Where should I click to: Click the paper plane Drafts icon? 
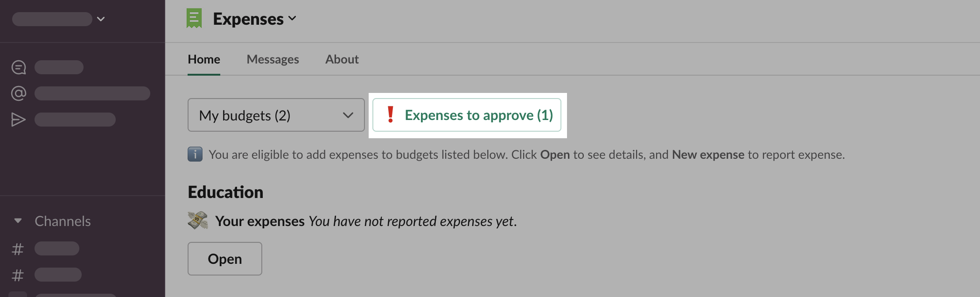coord(18,120)
